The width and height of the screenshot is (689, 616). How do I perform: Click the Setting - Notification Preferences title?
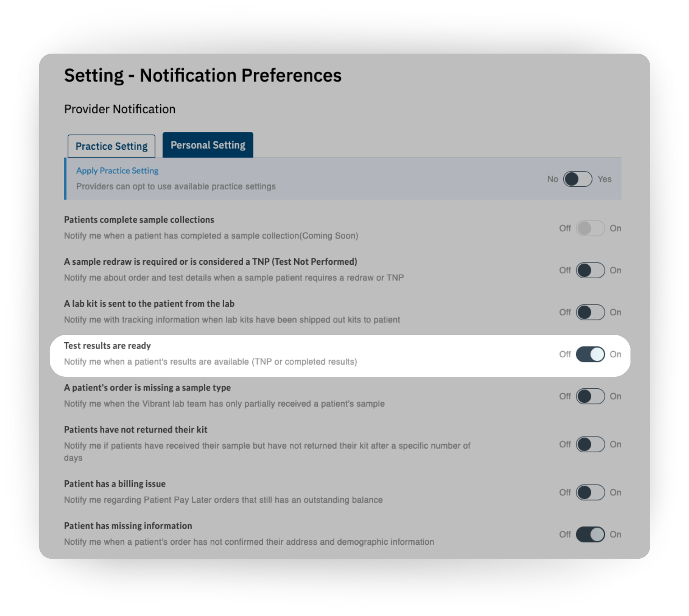pyautogui.click(x=203, y=75)
